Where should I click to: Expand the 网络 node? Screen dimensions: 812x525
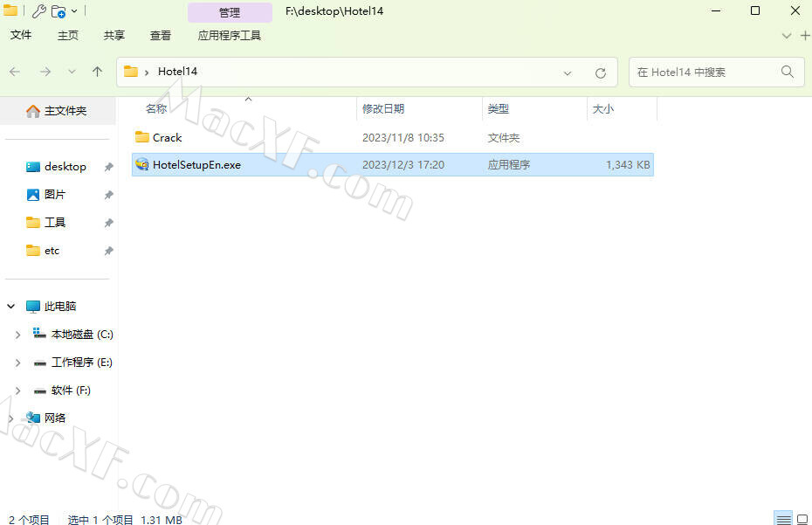tap(10, 418)
